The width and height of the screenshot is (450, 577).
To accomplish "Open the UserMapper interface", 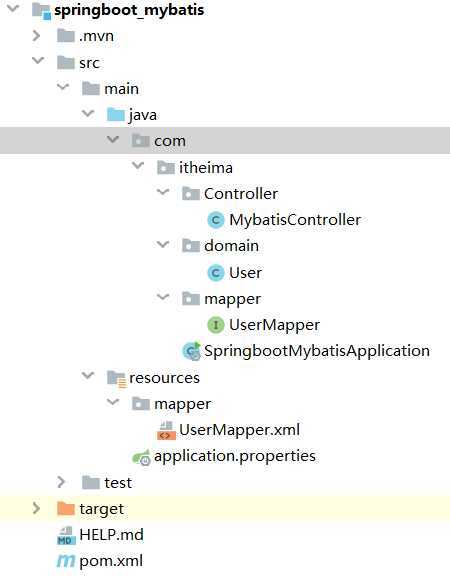I will pos(274,325).
